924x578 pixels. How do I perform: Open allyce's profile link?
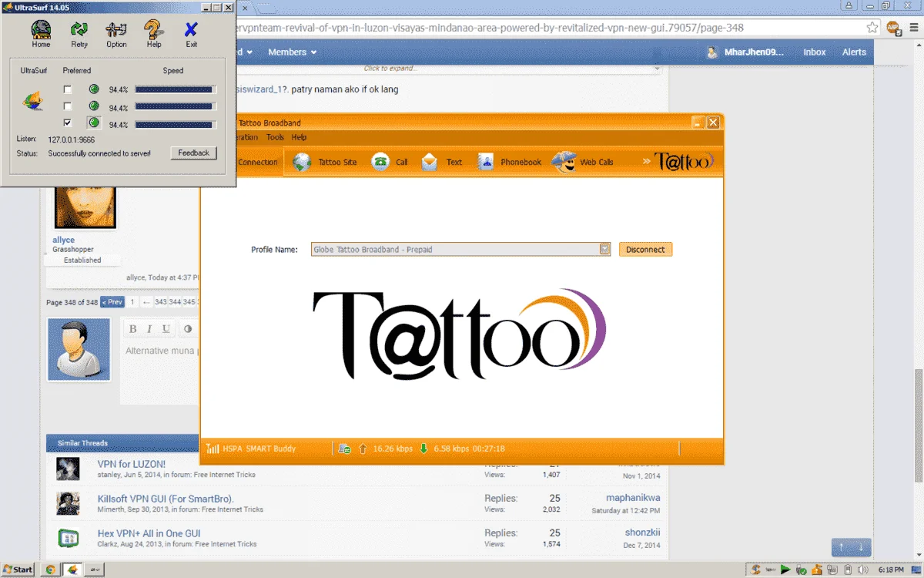[x=63, y=240]
